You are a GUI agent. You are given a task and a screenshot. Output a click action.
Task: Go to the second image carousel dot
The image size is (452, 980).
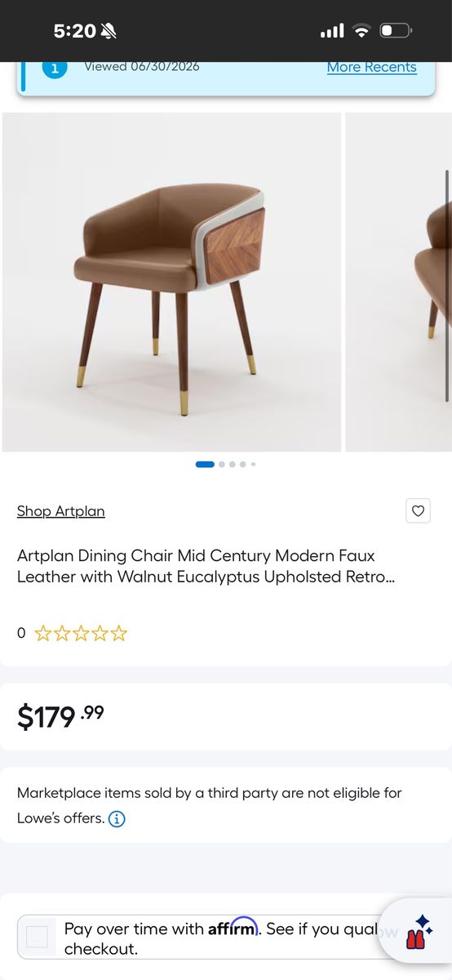click(222, 464)
